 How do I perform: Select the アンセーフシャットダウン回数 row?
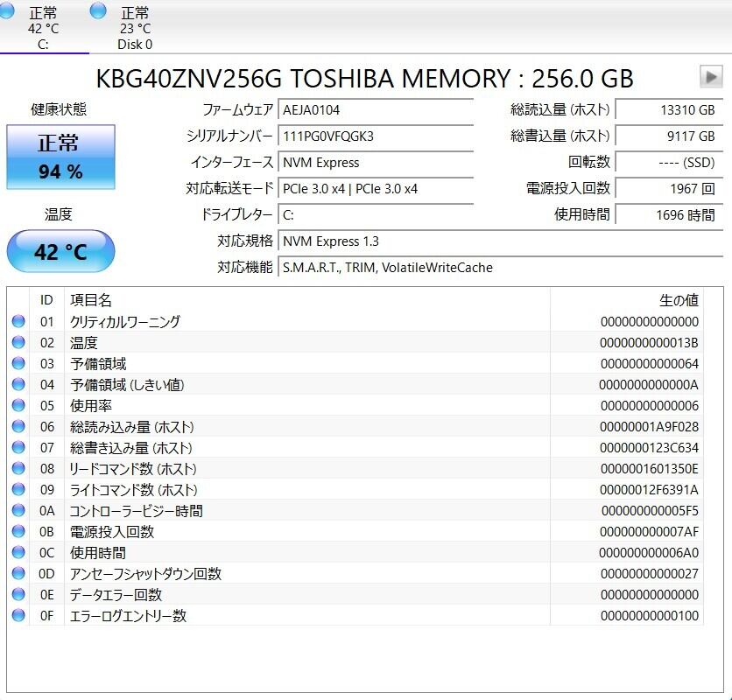pyautogui.click(x=355, y=573)
